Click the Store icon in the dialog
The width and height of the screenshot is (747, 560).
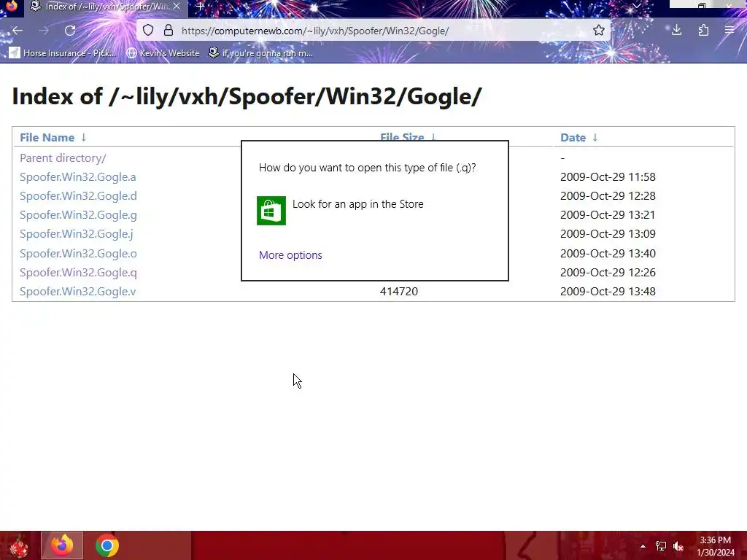pos(271,211)
